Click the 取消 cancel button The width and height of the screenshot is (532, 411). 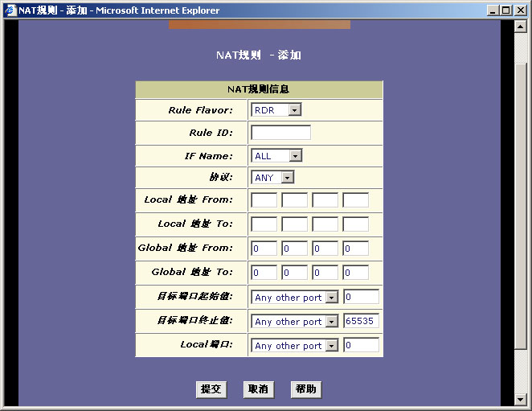coord(259,389)
